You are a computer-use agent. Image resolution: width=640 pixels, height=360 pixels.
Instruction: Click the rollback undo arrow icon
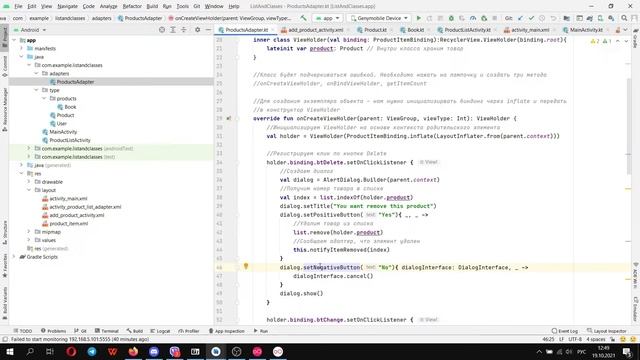coord(553,18)
